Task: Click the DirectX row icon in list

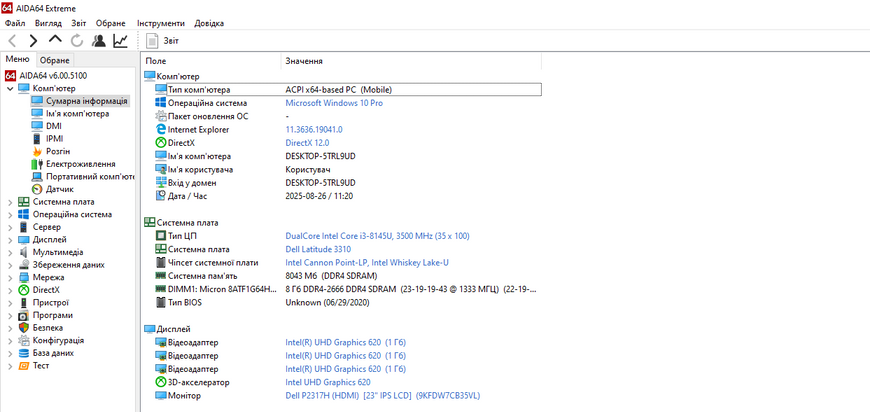Action: pos(161,143)
